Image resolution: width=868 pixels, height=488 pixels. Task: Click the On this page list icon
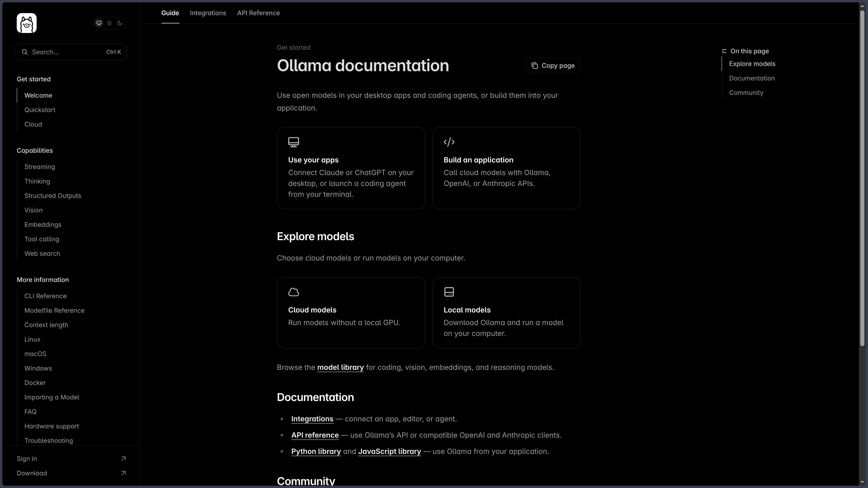pyautogui.click(x=724, y=51)
